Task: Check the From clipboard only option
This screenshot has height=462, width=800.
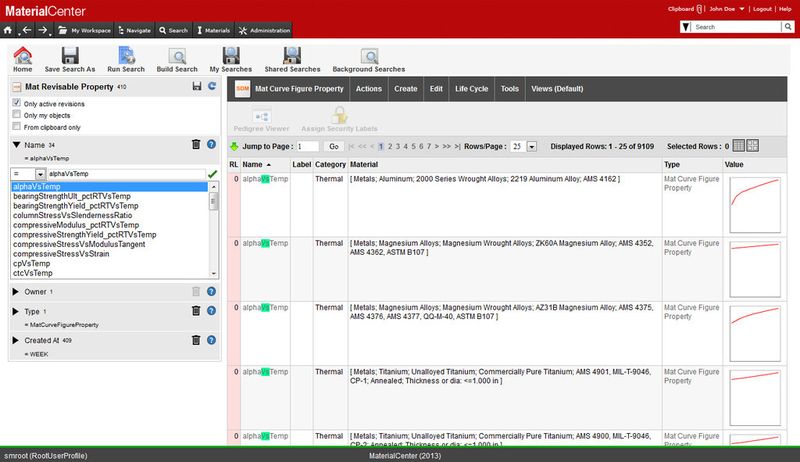Action: click(x=16, y=127)
